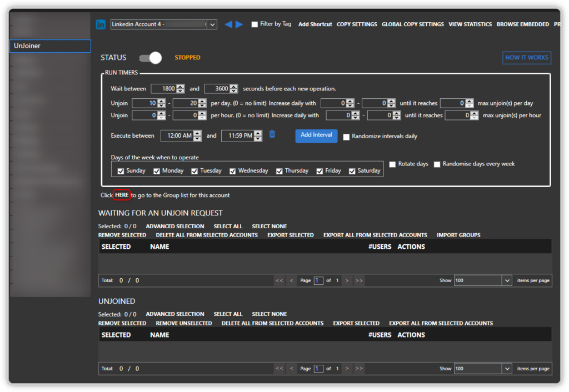This screenshot has width=569, height=392.
Task: Enable the Filter by Tag checkbox
Action: click(x=254, y=24)
